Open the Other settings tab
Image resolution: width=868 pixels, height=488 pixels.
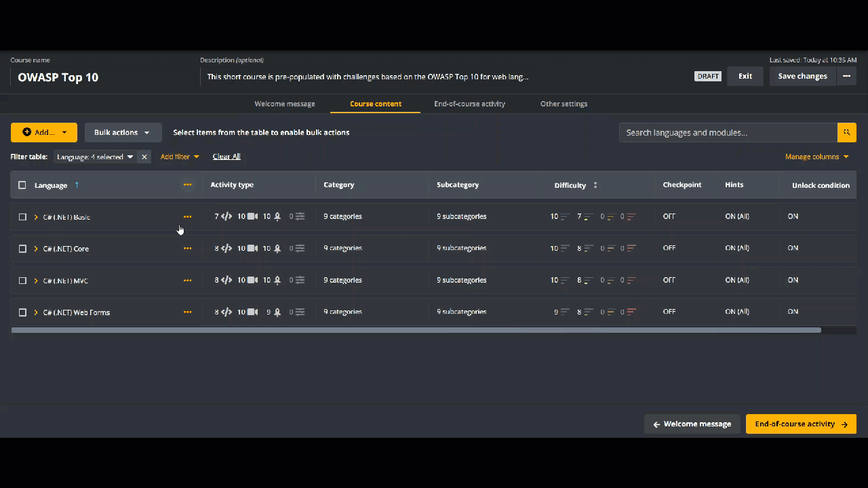tap(564, 104)
